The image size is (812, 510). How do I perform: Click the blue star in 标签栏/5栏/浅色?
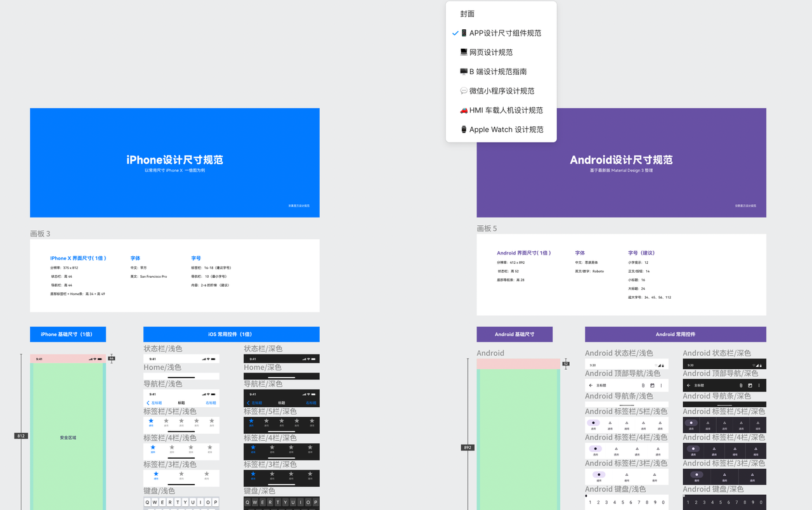pyautogui.click(x=151, y=421)
